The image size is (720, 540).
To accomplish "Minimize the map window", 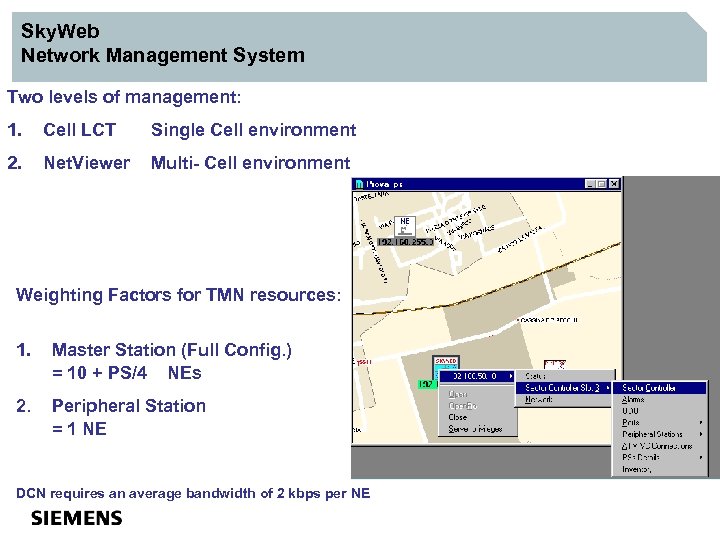I will (591, 184).
